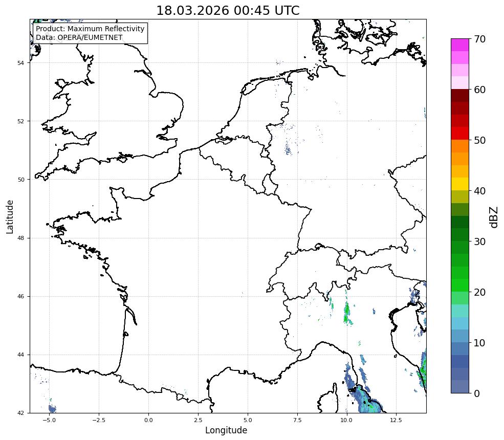Click the latitude tick label 46

pyautogui.click(x=20, y=297)
